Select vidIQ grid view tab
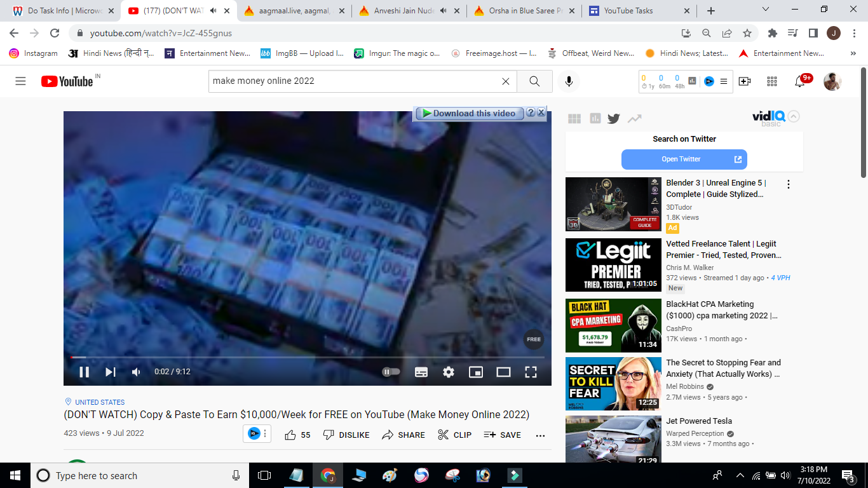 [574, 118]
